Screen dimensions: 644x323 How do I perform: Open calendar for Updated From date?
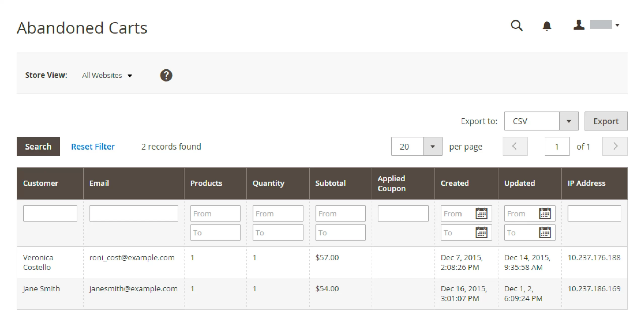tap(545, 214)
